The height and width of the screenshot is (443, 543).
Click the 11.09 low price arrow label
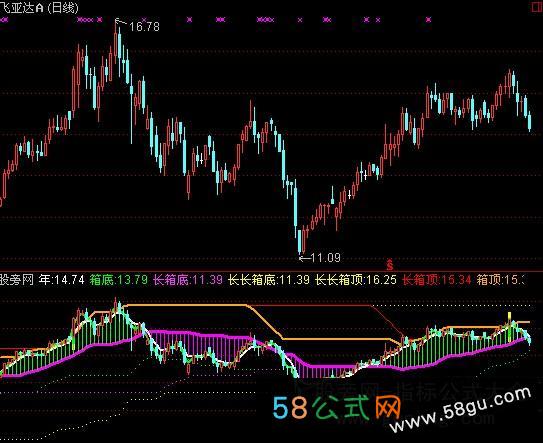(x=320, y=258)
